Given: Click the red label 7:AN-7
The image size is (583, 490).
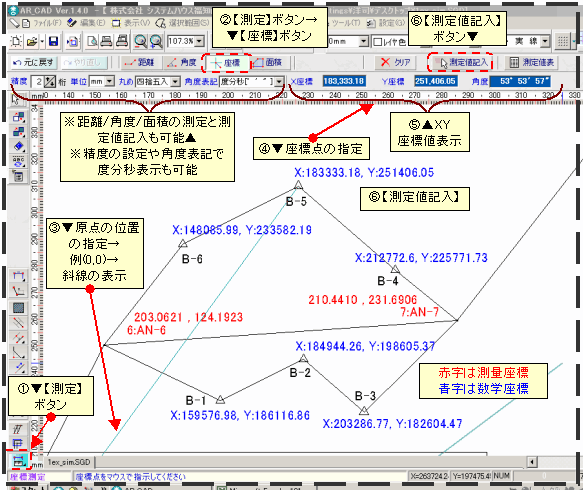Looking at the screenshot, I should point(419,312).
